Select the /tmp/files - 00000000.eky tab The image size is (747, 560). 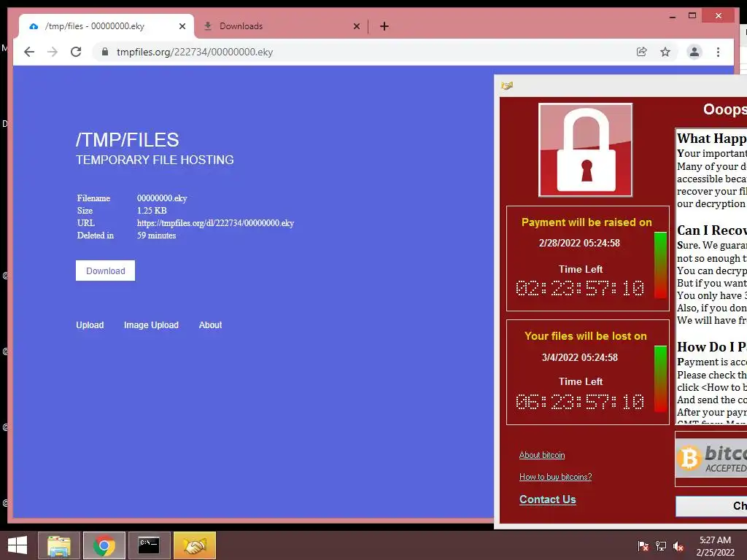(x=107, y=26)
